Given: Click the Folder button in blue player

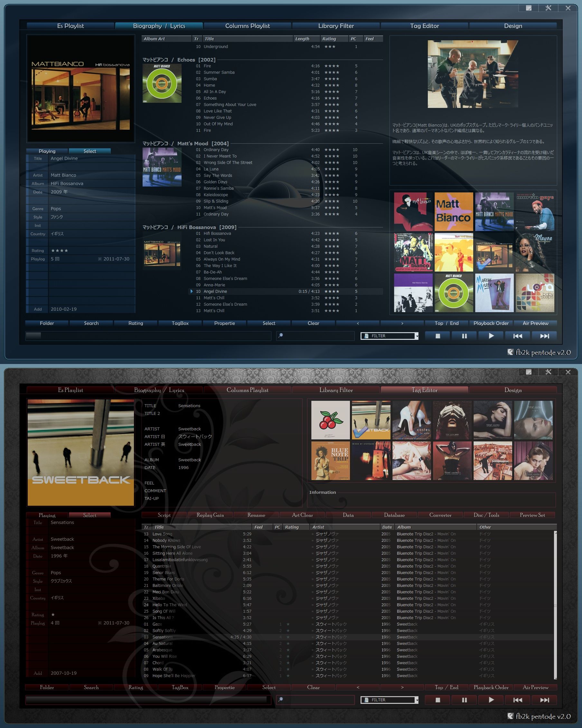Looking at the screenshot, I should (x=47, y=323).
